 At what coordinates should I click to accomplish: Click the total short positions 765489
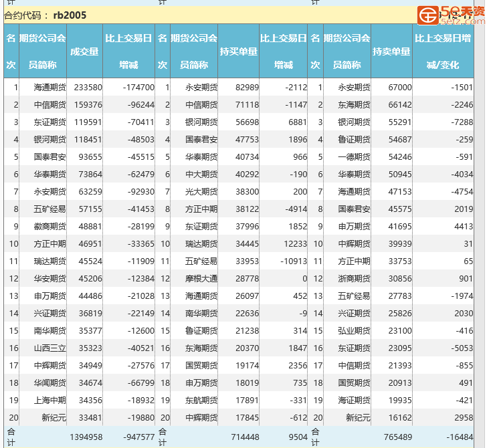[x=398, y=437]
